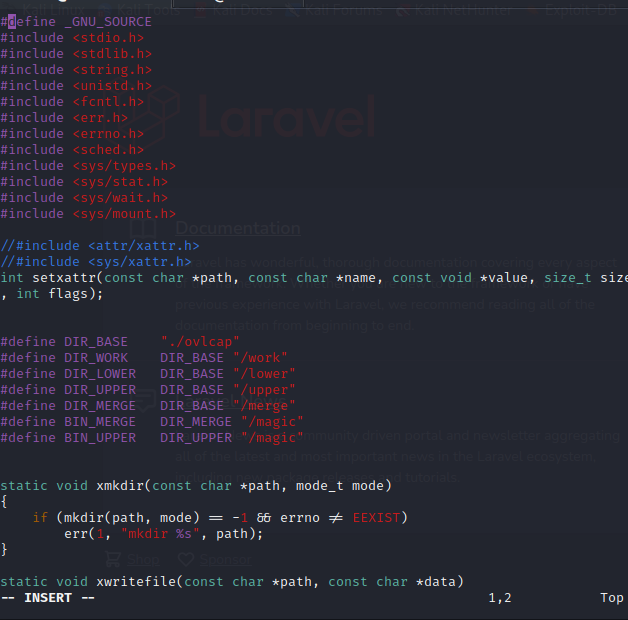The image size is (628, 620).
Task: Click on '#include <sys/types.h>'
Action: tap(88, 166)
